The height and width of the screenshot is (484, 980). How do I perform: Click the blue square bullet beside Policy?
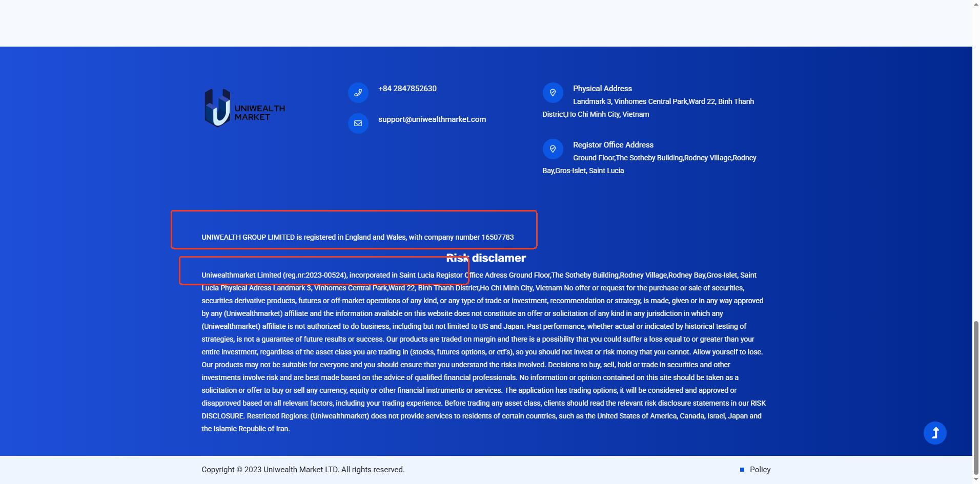[742, 470]
